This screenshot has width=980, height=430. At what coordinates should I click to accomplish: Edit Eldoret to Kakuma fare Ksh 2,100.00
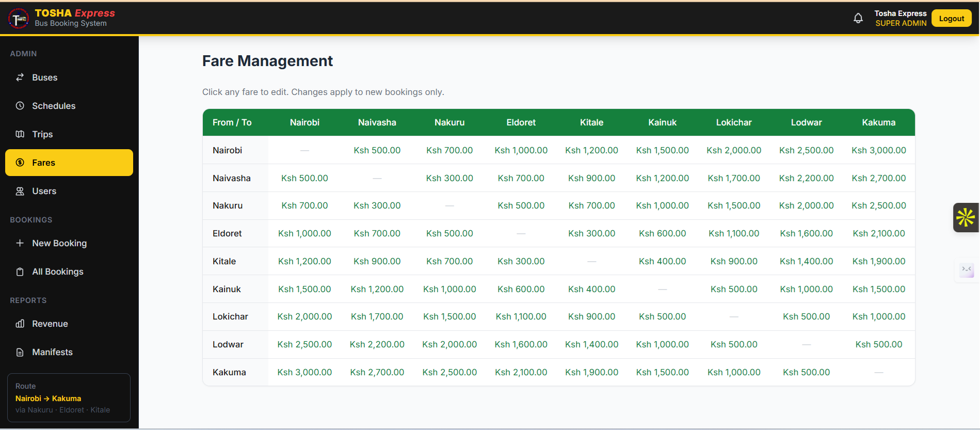pos(879,233)
